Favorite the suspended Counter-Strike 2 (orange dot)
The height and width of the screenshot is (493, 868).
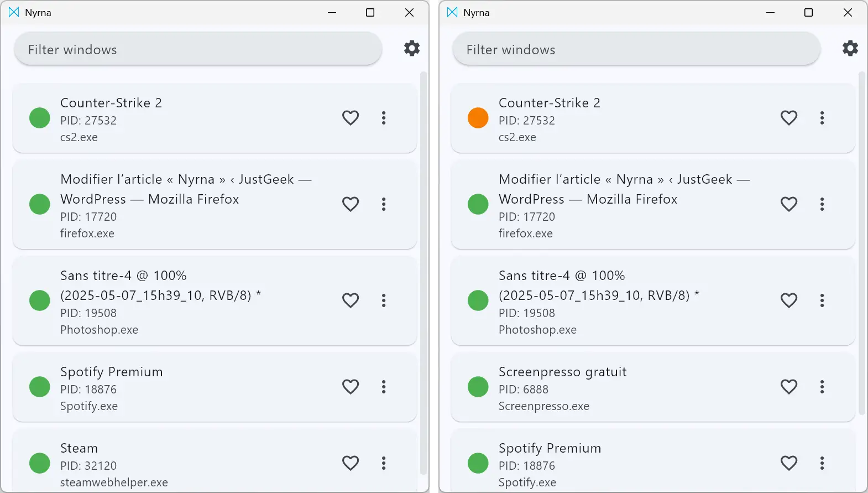(789, 118)
